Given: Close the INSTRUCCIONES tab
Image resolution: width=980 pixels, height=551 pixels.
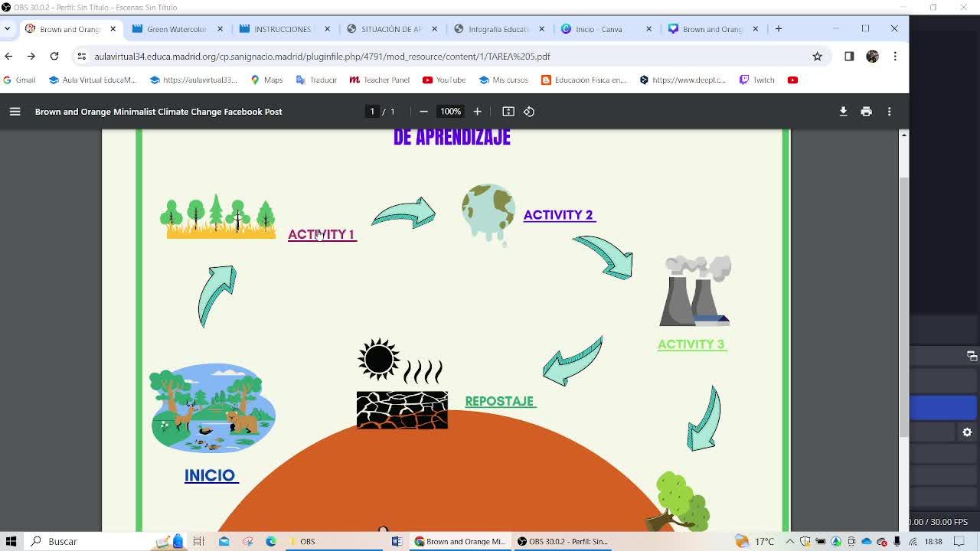Looking at the screenshot, I should click(328, 29).
